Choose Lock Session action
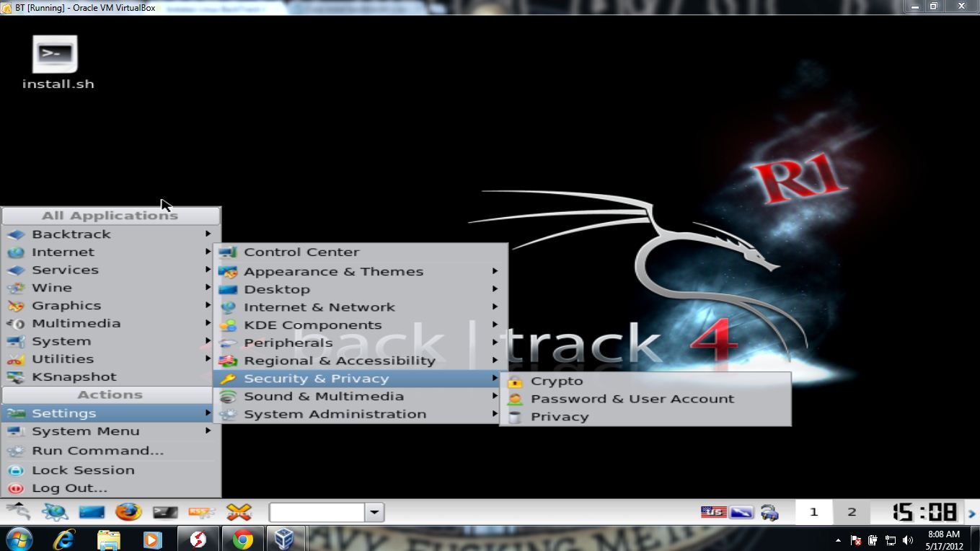The height and width of the screenshot is (551, 980). point(110,470)
